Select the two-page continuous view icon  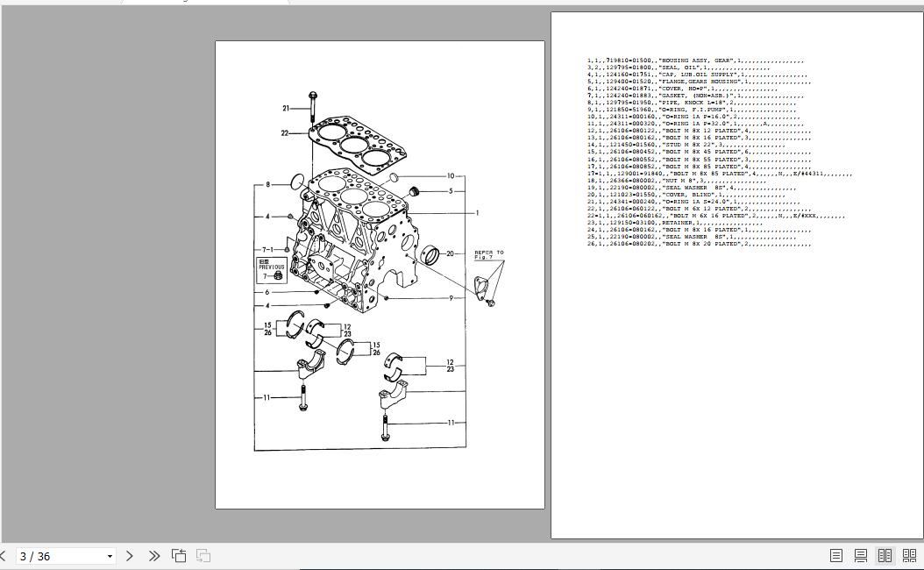910,555
